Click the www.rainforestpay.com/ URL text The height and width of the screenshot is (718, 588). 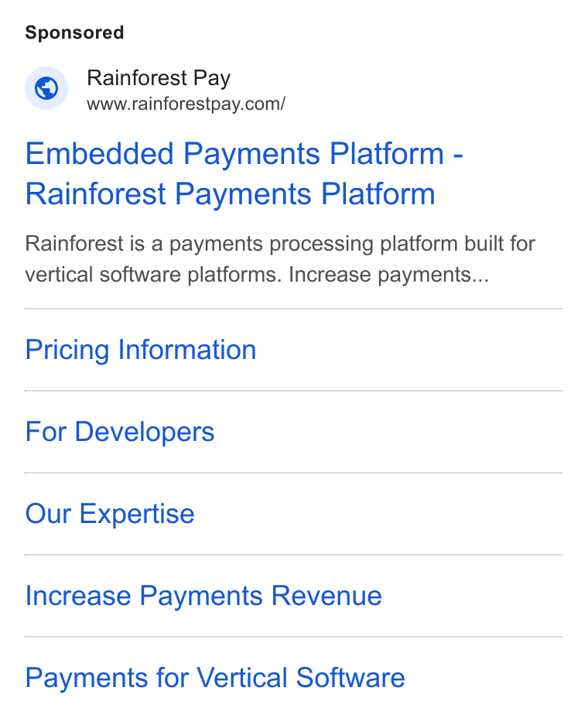[x=186, y=104]
